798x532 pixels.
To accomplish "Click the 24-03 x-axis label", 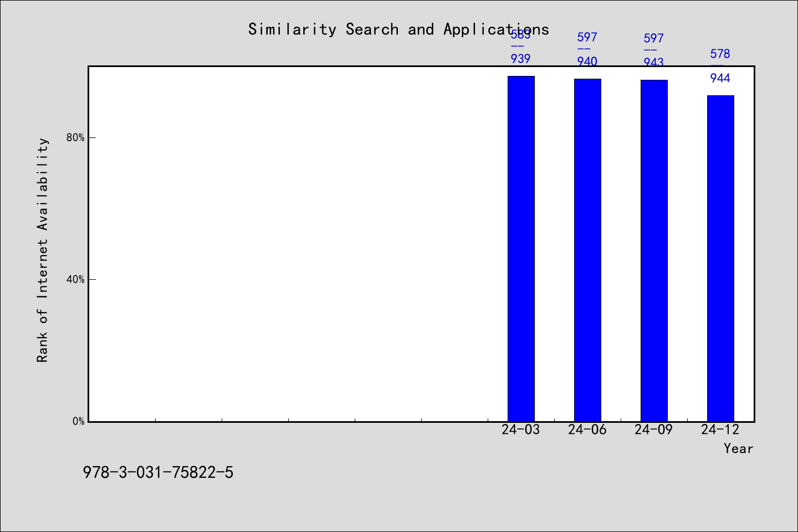I will [x=521, y=429].
